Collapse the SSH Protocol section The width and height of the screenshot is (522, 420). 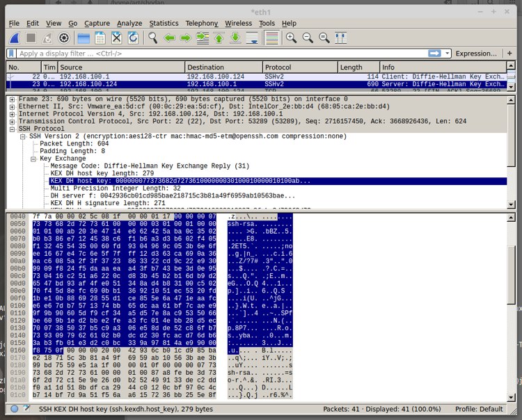[12, 129]
